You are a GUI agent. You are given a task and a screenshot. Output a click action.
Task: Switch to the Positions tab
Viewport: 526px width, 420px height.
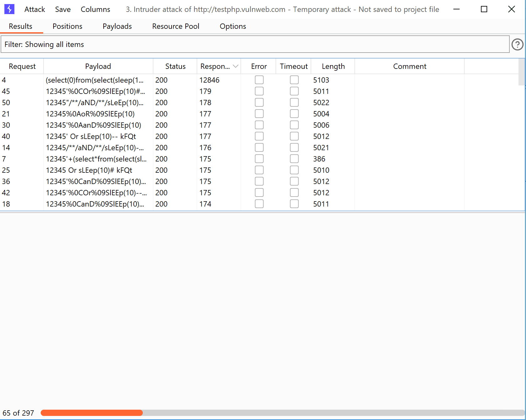click(x=67, y=26)
